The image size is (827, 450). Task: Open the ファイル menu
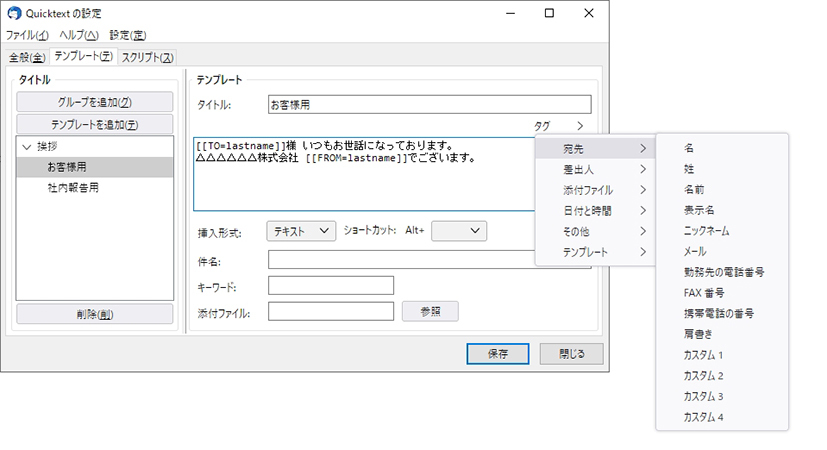(x=27, y=35)
